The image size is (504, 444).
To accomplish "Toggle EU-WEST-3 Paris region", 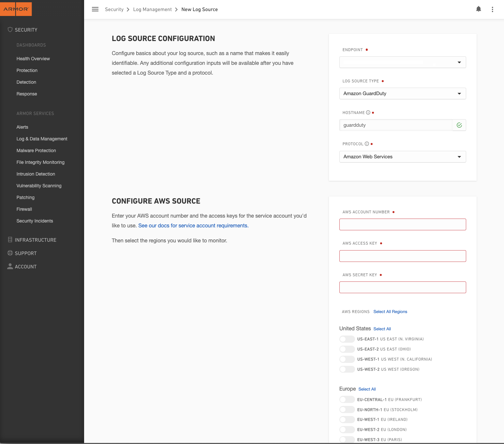I will click(x=347, y=440).
